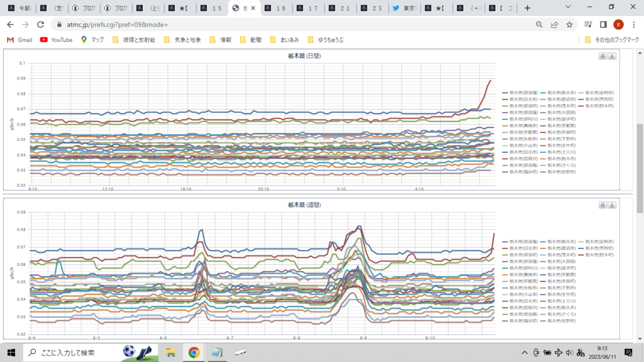Print the 週間 (weekly) chart

coord(603,205)
